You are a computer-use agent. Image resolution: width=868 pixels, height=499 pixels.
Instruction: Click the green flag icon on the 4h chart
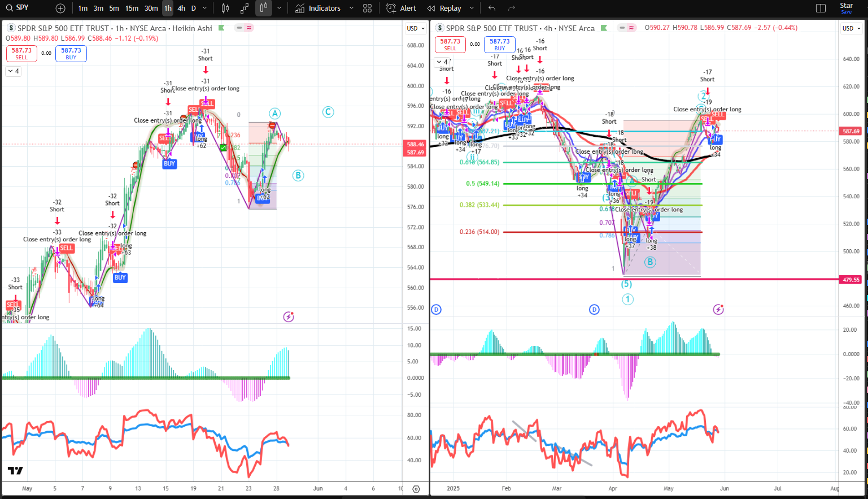[x=604, y=28]
